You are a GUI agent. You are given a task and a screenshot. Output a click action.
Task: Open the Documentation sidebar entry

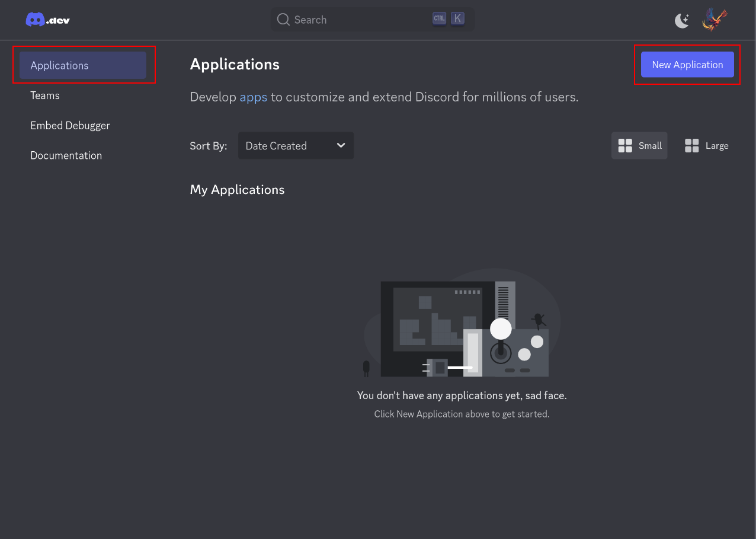[x=66, y=155]
